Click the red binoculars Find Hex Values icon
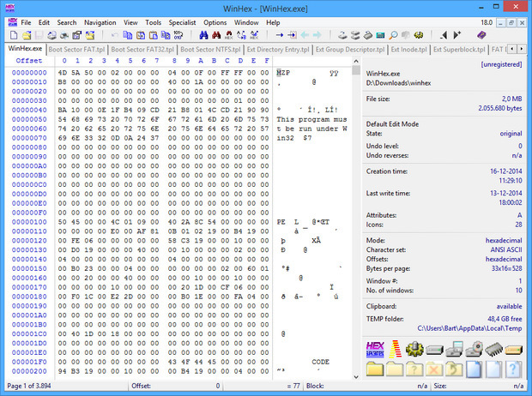 point(216,35)
